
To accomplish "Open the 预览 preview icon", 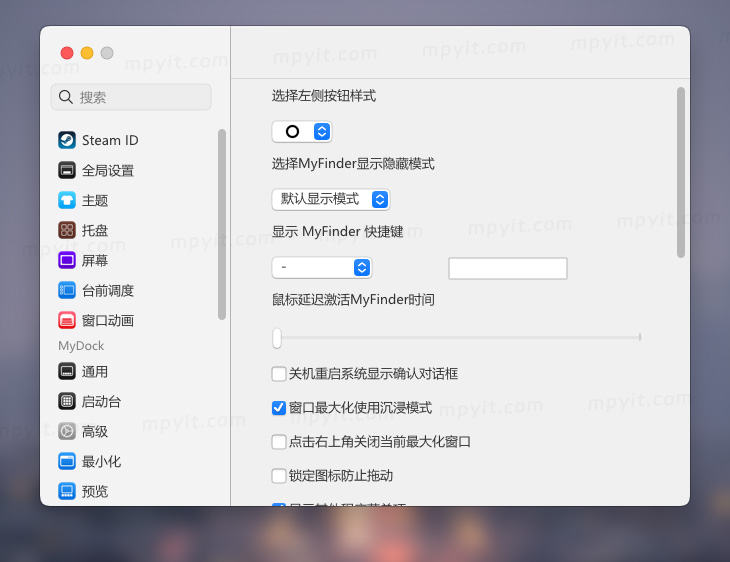I will click(x=67, y=491).
